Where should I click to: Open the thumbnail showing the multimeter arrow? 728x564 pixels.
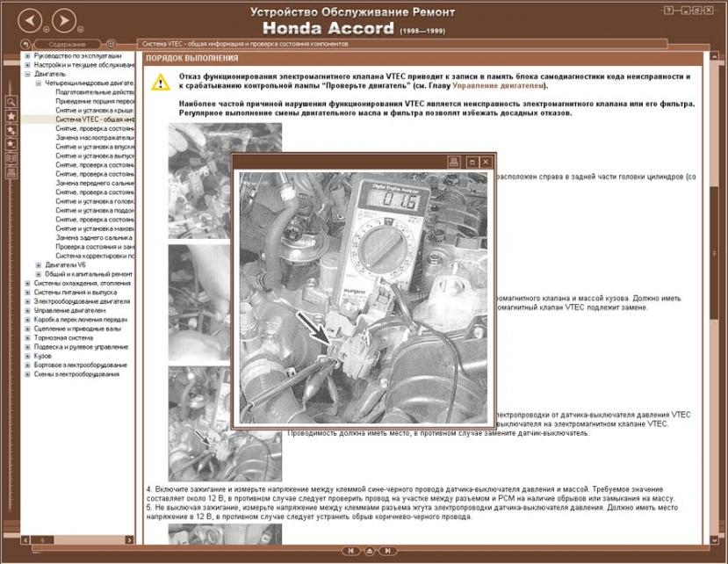[x=199, y=423]
